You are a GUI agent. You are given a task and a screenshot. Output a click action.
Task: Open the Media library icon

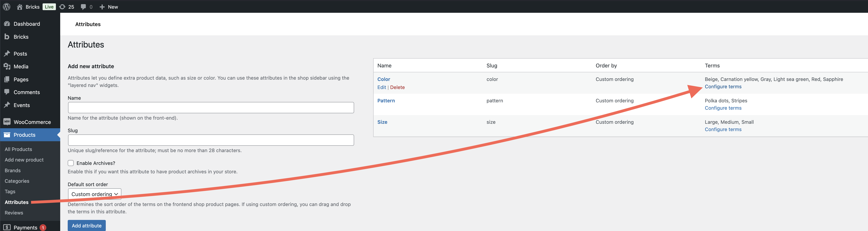coord(7,66)
